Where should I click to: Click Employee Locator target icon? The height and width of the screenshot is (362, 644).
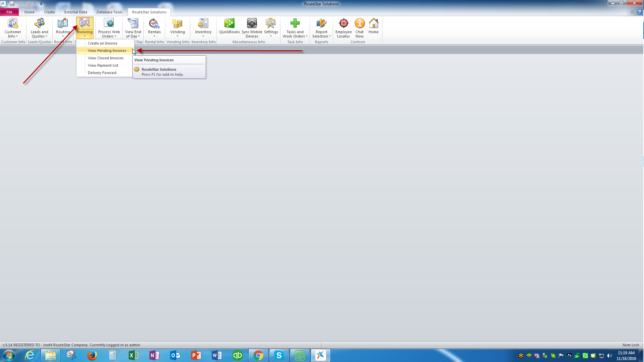343,23
